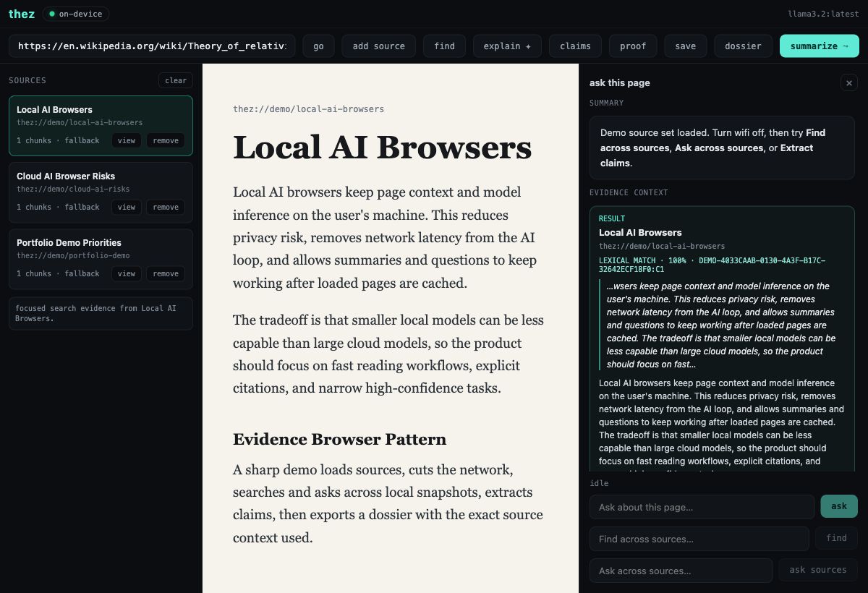Click the italic quoted evidence excerpt
868x593 pixels.
click(x=723, y=325)
